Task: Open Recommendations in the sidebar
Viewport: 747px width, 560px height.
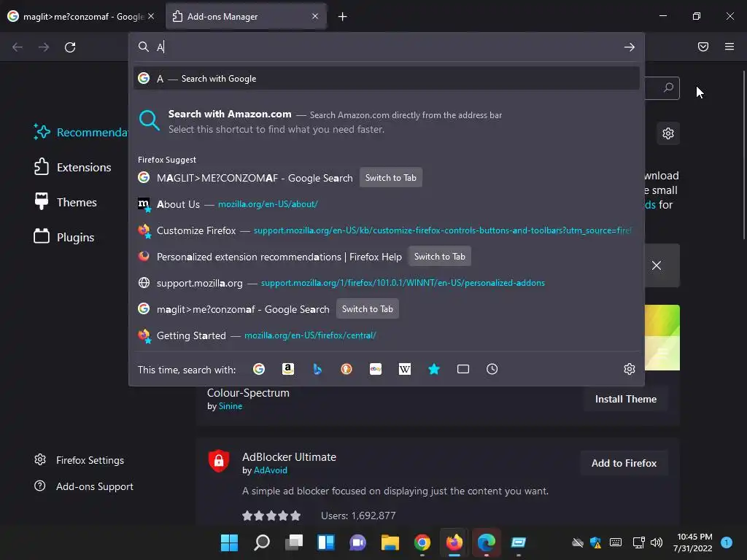Action: click(x=80, y=133)
